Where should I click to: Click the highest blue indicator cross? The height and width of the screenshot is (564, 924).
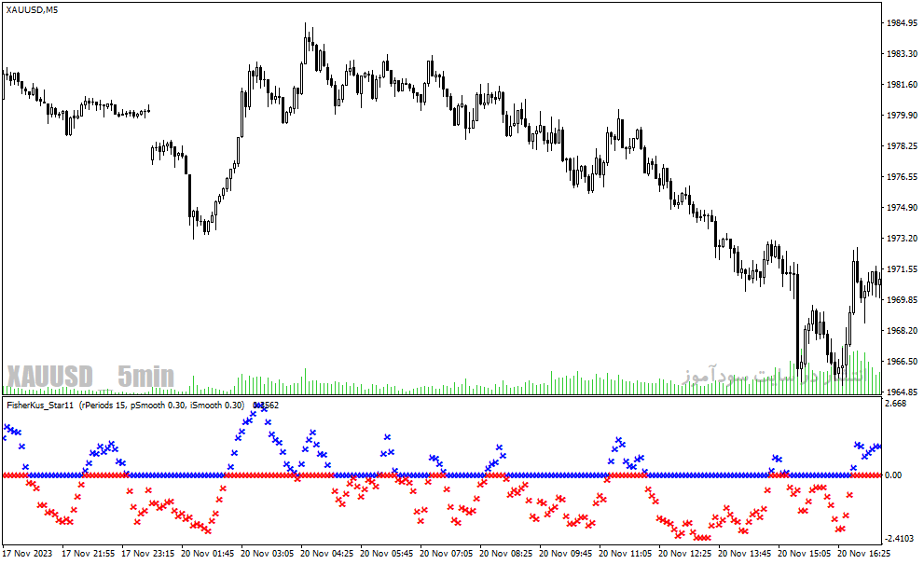pyautogui.click(x=263, y=406)
